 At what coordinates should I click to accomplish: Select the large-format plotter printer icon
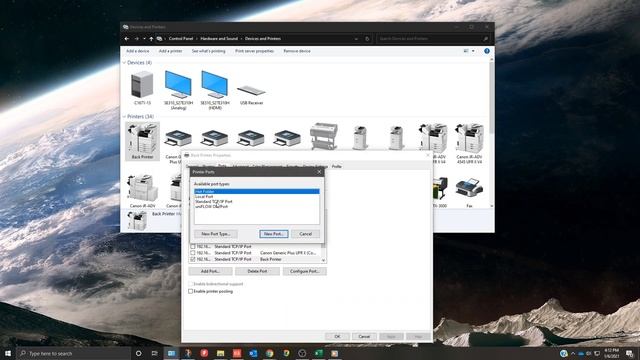pos(324,136)
